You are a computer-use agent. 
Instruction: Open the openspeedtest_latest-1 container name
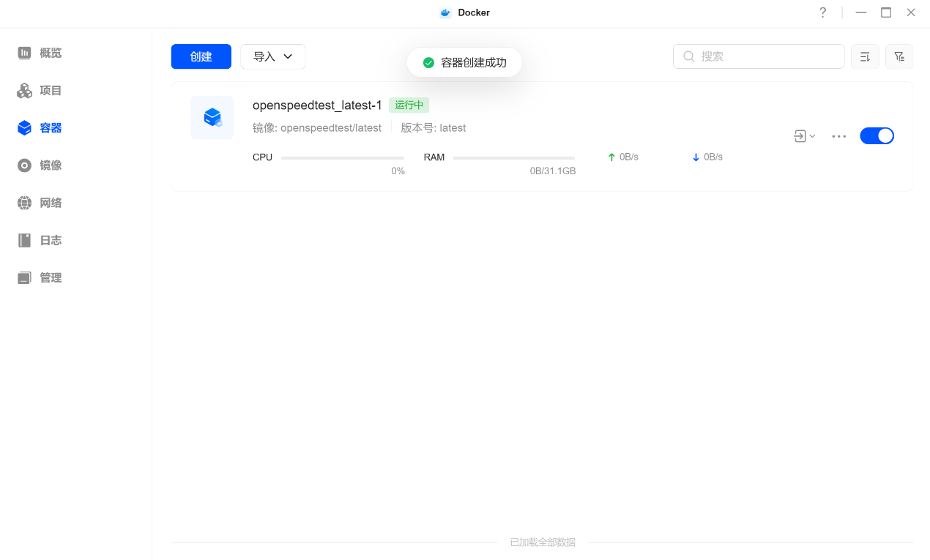coord(317,105)
